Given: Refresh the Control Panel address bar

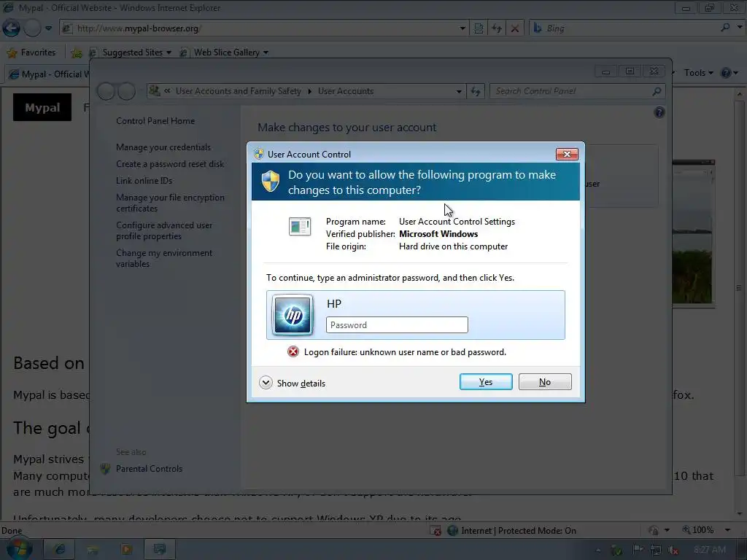Looking at the screenshot, I should pyautogui.click(x=476, y=91).
